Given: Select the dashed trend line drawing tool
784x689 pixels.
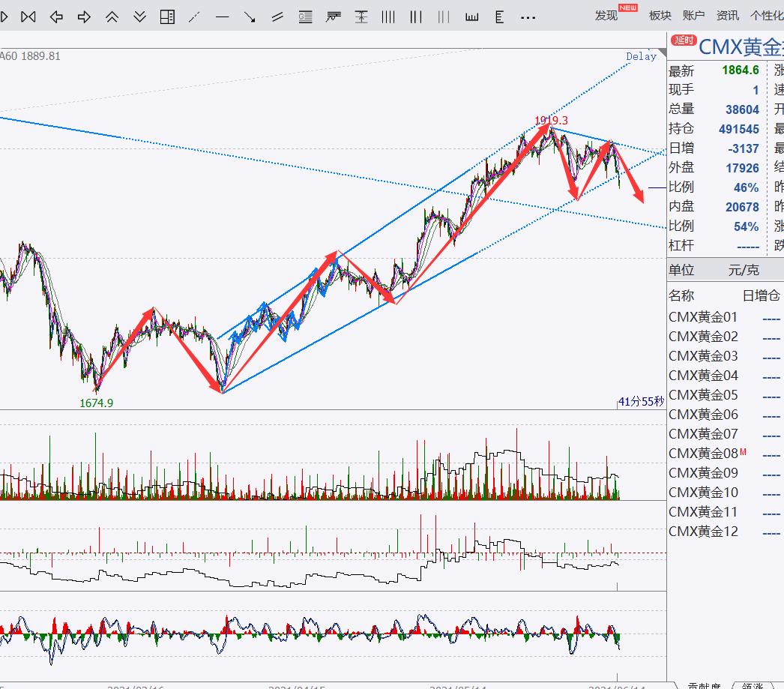Looking at the screenshot, I should coord(194,17).
